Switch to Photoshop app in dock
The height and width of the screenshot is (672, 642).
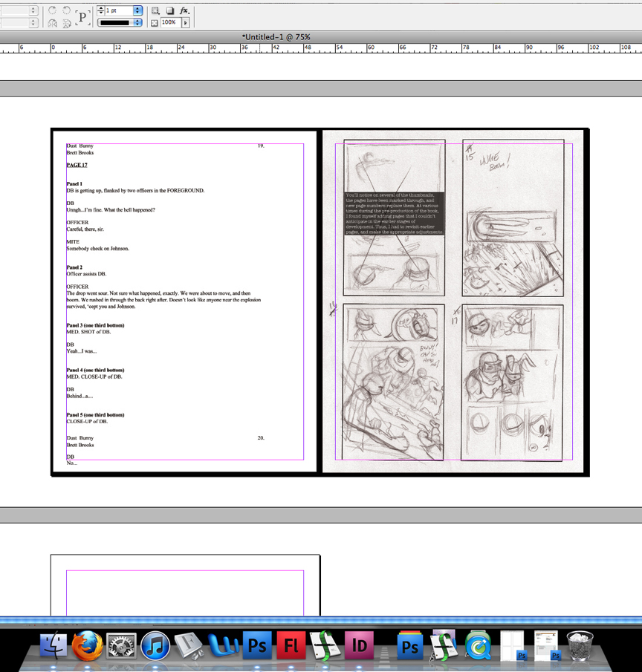[x=257, y=645]
